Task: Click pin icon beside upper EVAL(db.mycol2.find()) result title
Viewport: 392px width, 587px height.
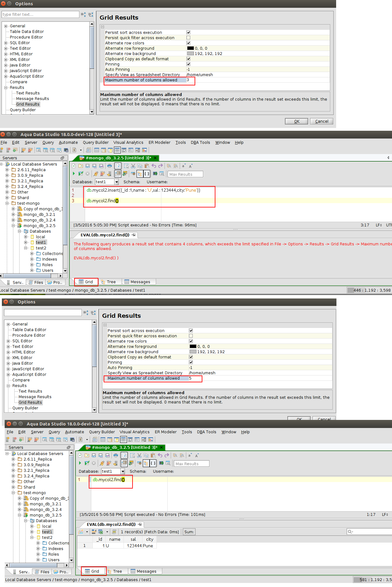Action: (x=133, y=235)
